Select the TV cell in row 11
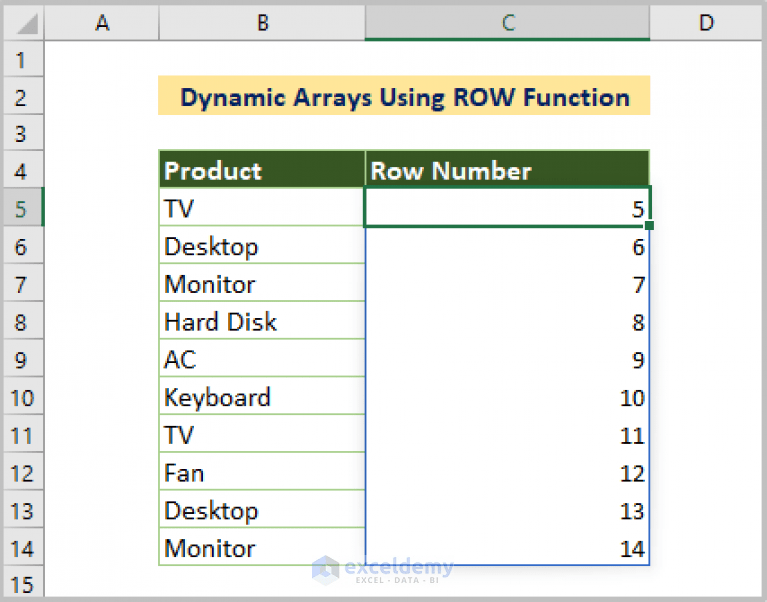Screen dimensions: 767x602 (262, 434)
